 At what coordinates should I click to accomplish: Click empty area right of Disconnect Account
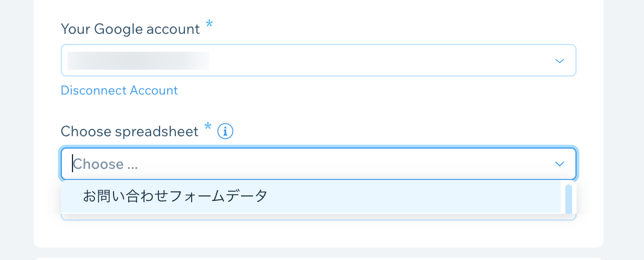pos(370,91)
